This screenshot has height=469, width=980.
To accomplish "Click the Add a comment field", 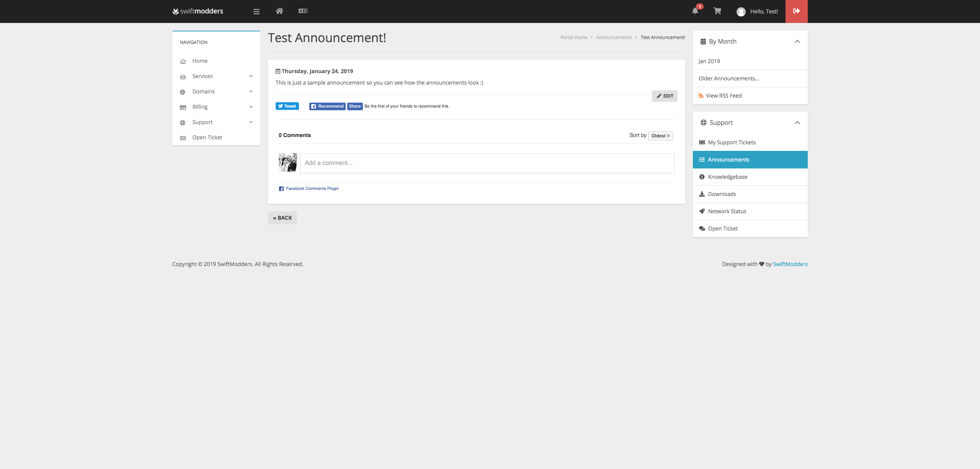I will (x=487, y=163).
